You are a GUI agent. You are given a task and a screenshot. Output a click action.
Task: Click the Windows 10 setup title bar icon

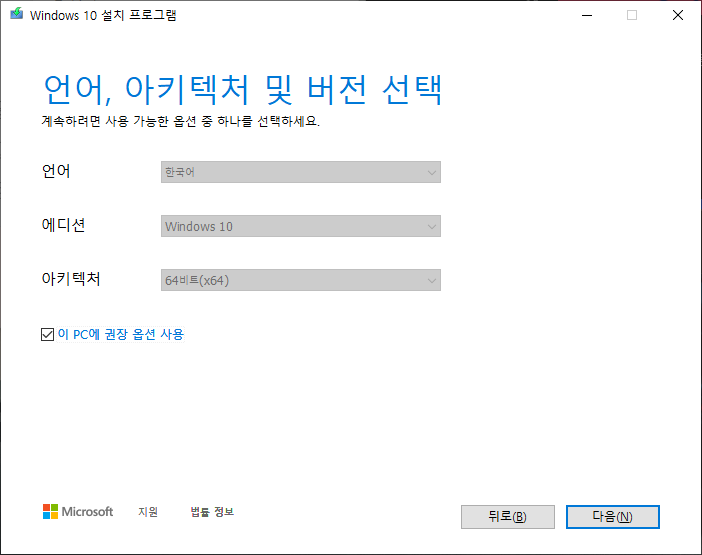pos(17,14)
